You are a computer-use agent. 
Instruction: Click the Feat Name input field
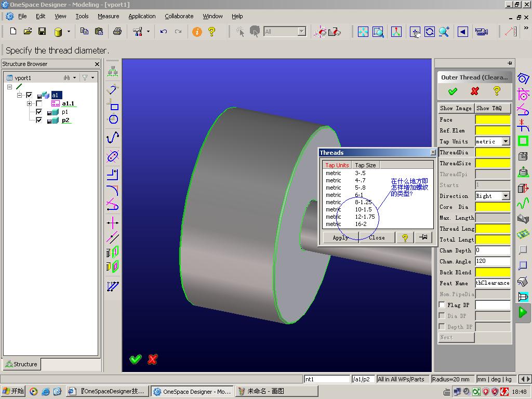493,283
